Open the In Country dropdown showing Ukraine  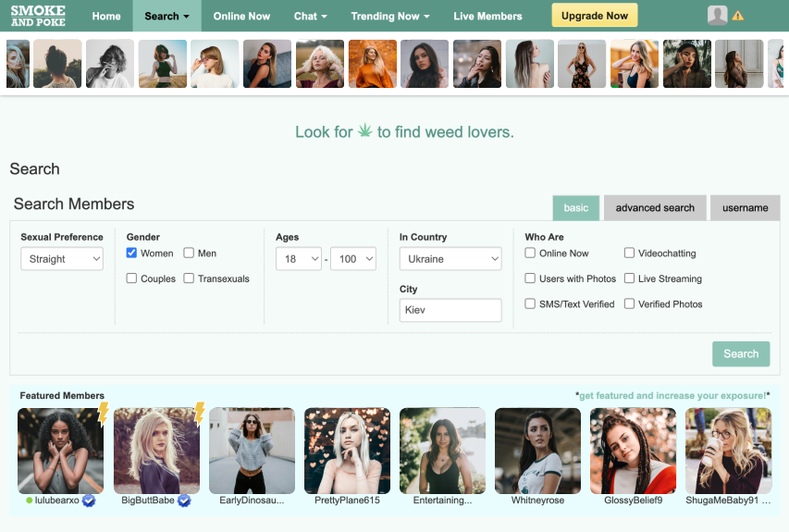pyautogui.click(x=450, y=259)
